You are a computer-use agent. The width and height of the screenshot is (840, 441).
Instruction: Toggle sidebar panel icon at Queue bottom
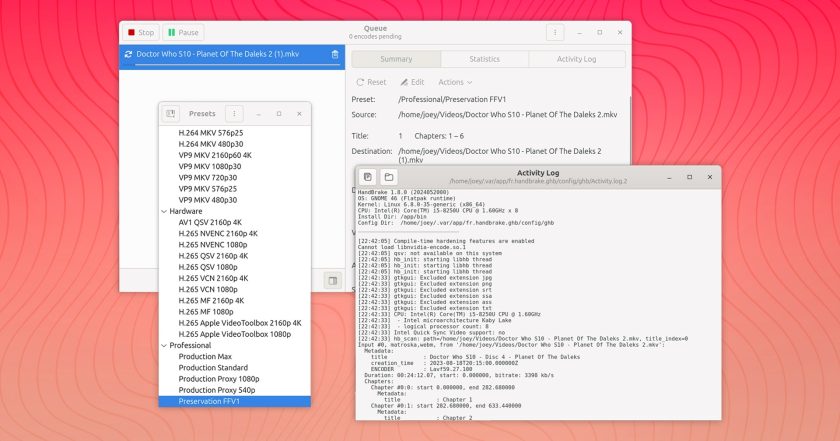click(x=333, y=280)
